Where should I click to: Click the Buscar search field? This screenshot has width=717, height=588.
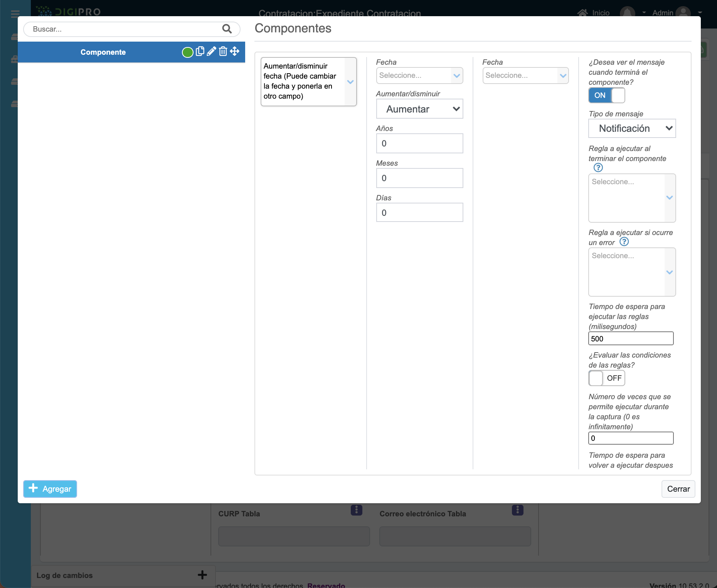click(x=123, y=29)
